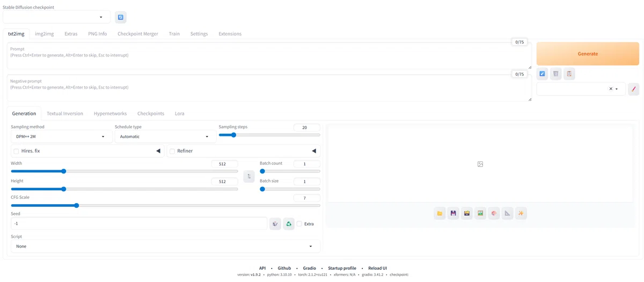This screenshot has width=644, height=282.
Task: Switch to the img2img tab
Action: point(45,34)
